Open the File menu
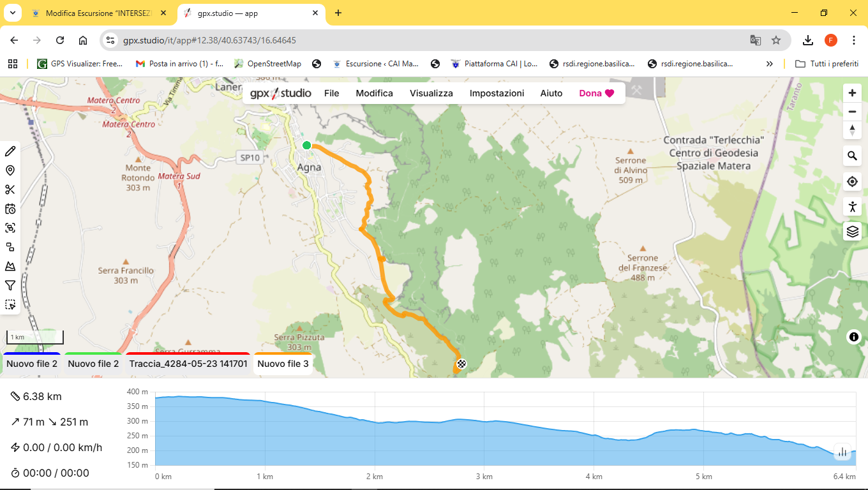The height and width of the screenshot is (490, 868). (x=331, y=93)
